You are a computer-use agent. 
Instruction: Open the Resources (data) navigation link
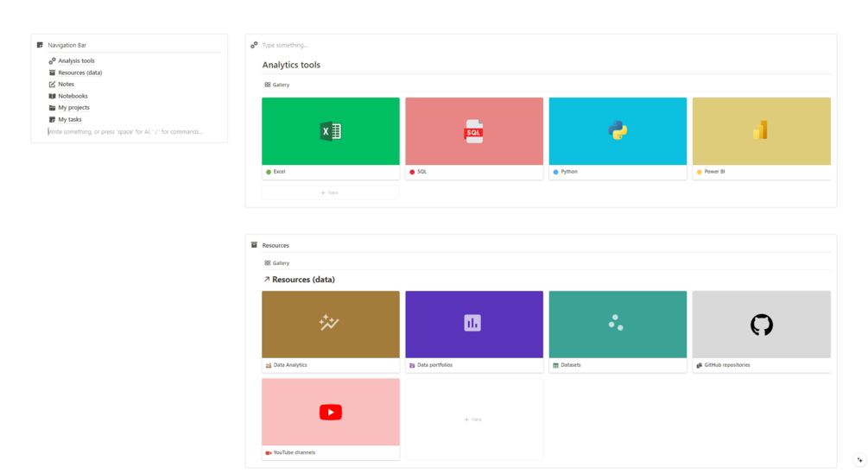point(80,73)
